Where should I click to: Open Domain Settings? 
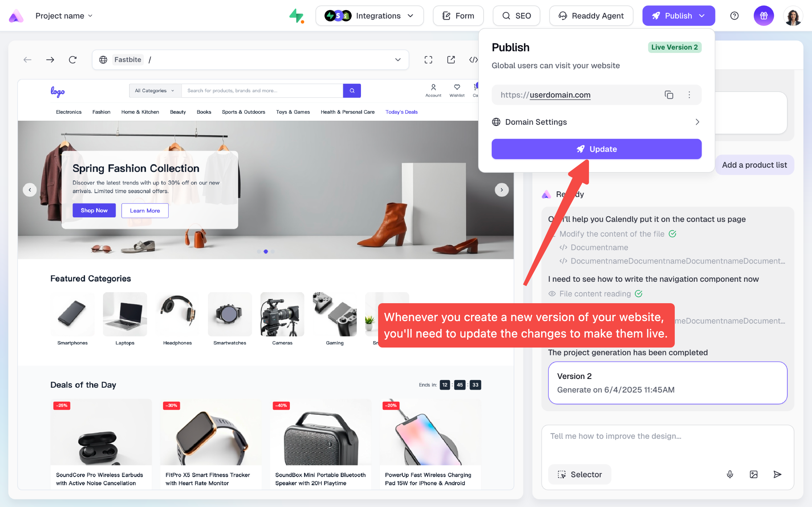point(596,122)
